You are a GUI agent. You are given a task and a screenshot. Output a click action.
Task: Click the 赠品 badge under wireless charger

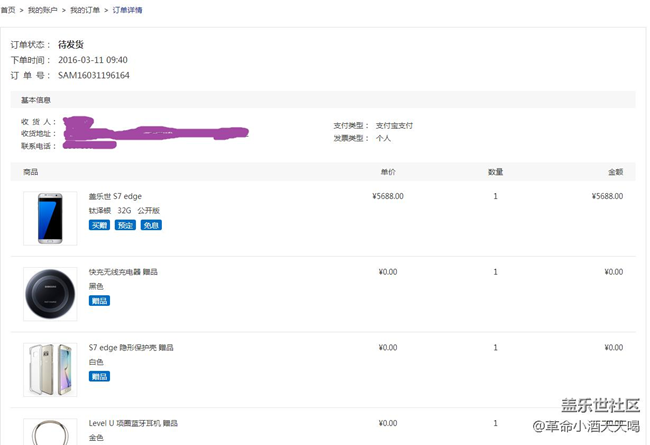click(99, 300)
